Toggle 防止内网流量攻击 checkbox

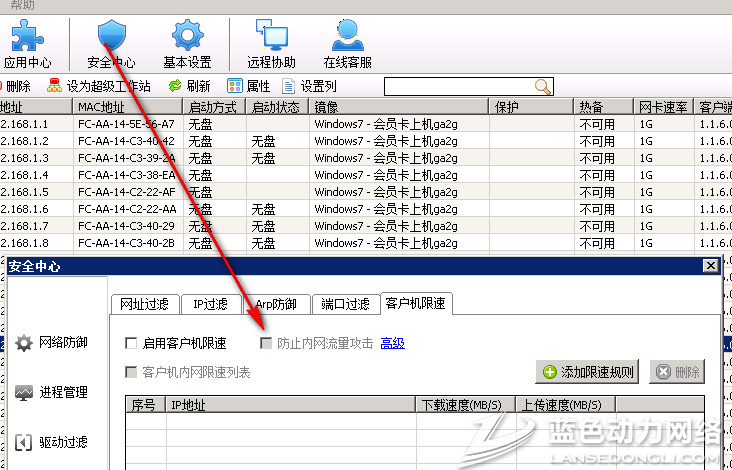click(266, 344)
